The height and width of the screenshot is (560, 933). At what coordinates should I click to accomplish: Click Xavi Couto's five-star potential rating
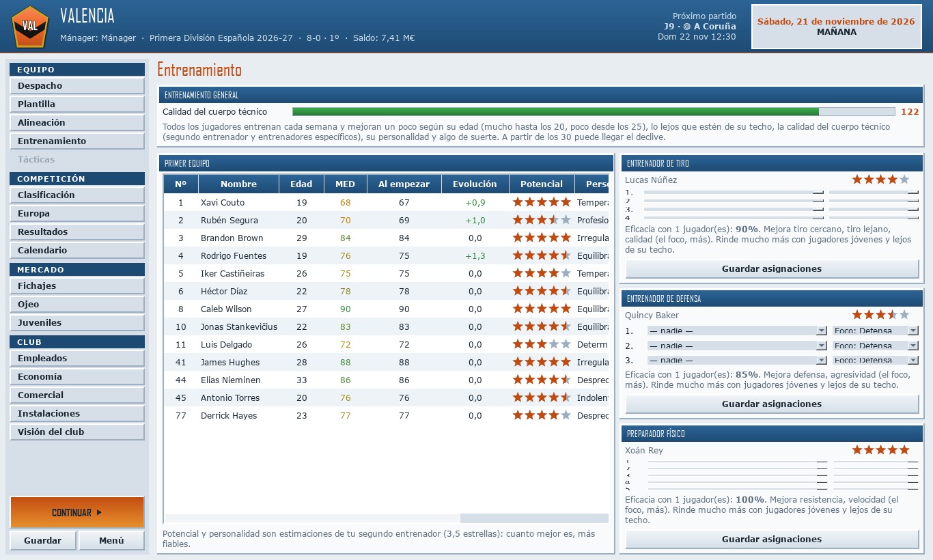(x=542, y=202)
